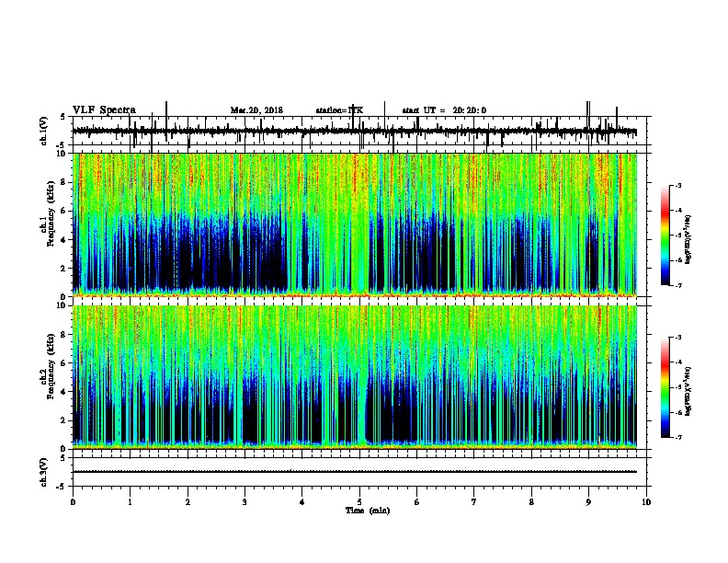Click the "ch.3(V)" waveform axis label
728x563 pixels.
coord(44,472)
